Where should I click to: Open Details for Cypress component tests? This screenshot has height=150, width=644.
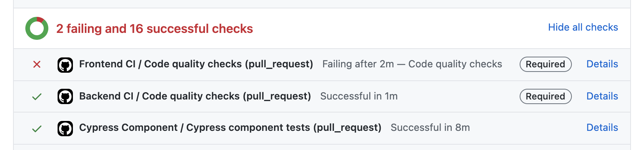click(x=602, y=127)
